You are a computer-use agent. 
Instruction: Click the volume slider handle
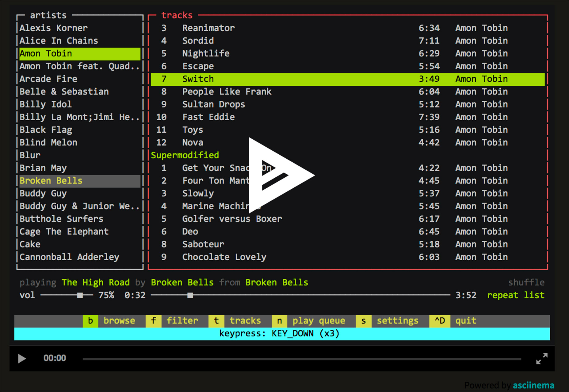pos(80,295)
